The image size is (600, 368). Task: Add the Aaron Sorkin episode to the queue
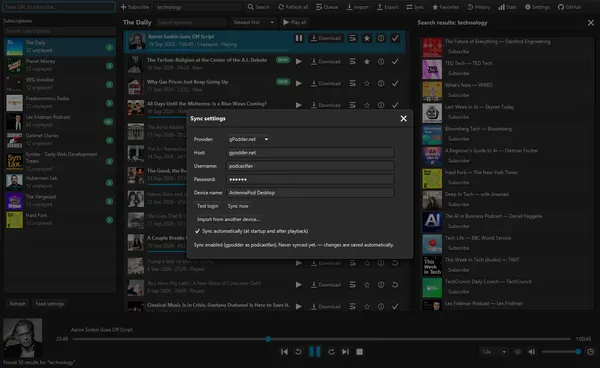352,38
